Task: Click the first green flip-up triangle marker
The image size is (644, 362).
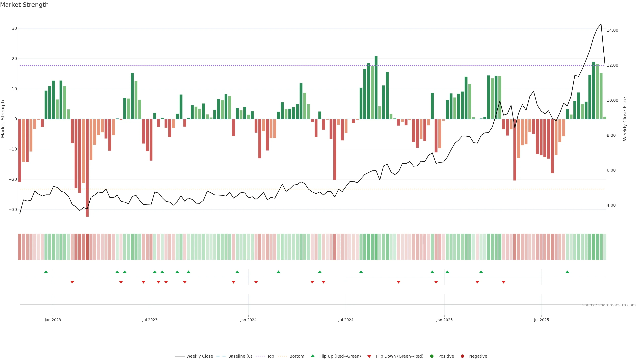Action: [x=46, y=272]
